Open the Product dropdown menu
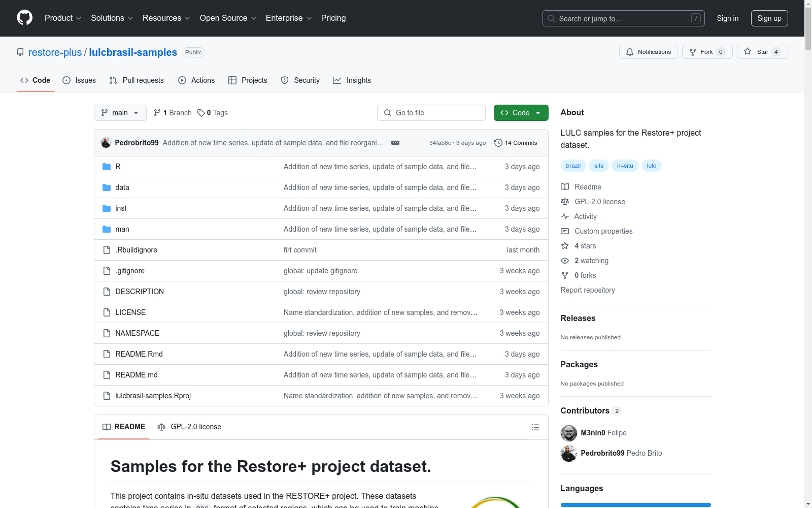 (63, 18)
